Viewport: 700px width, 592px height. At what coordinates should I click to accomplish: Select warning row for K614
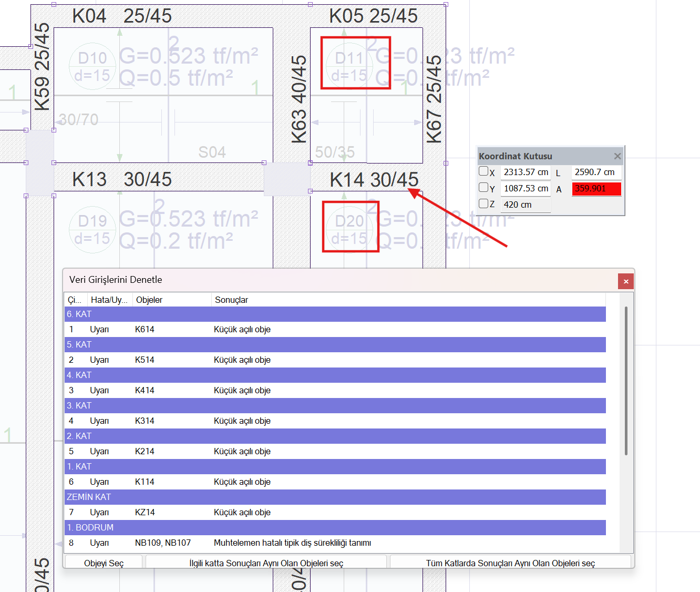point(335,329)
